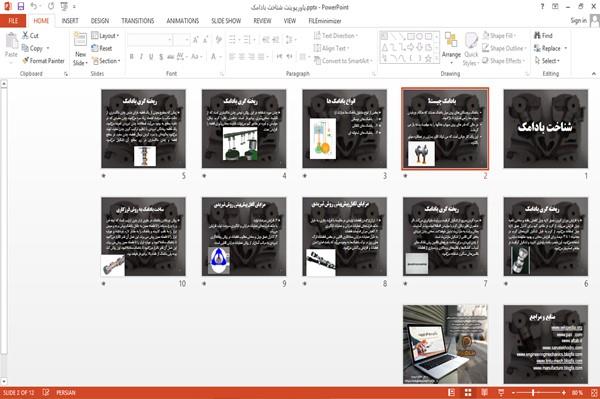600x399 pixels.
Task: Click the Sign in link
Action: [579, 21]
